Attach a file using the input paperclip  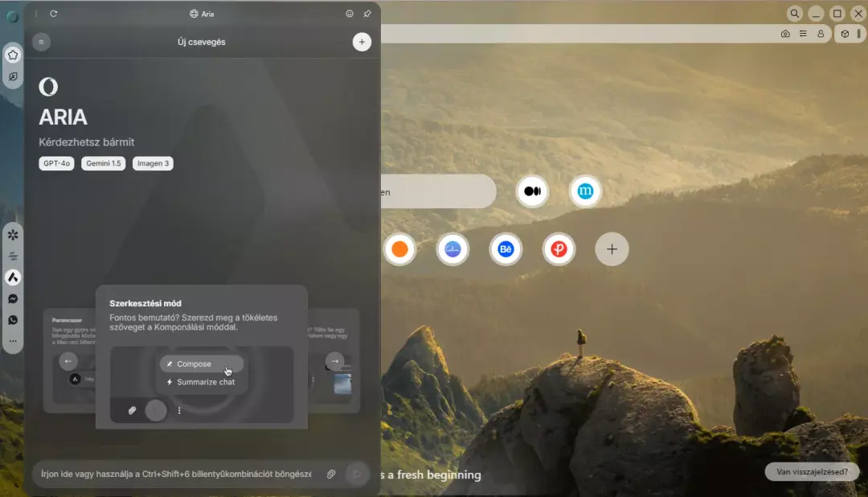331,474
